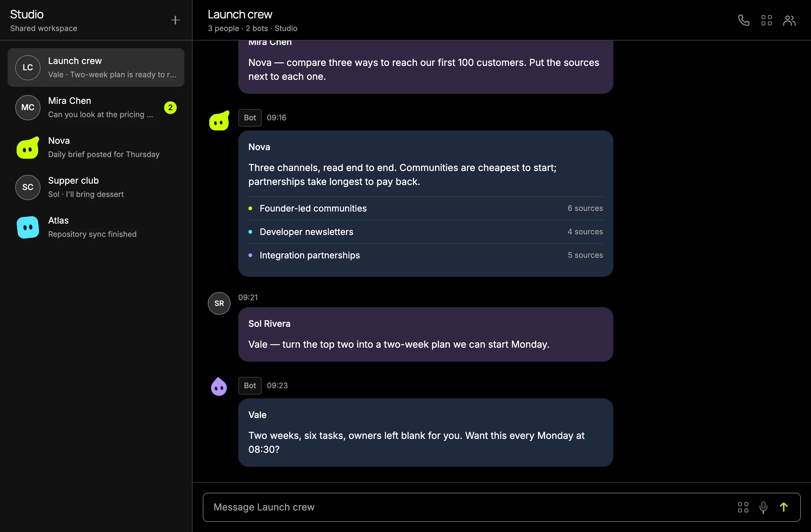Click Vale's purple avatar beside 09:23 message

click(219, 387)
